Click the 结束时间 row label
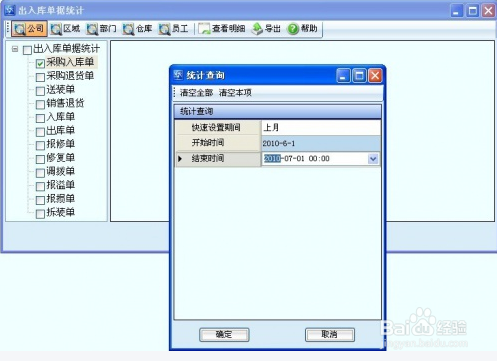Viewport: 497px width, 361px height. point(208,159)
